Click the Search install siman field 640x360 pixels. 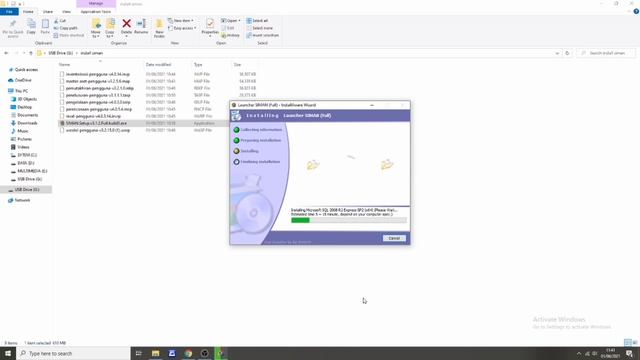(607, 53)
